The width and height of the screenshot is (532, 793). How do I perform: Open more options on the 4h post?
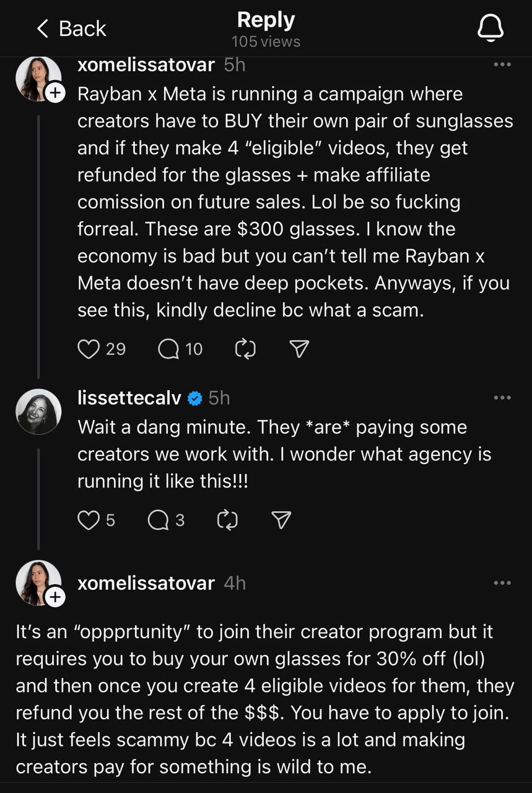[502, 583]
